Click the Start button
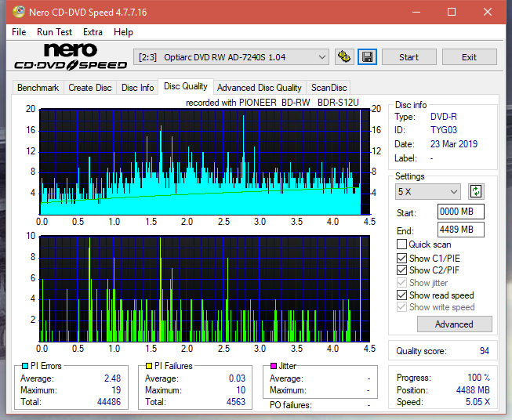This screenshot has height=420, width=512. [409, 57]
